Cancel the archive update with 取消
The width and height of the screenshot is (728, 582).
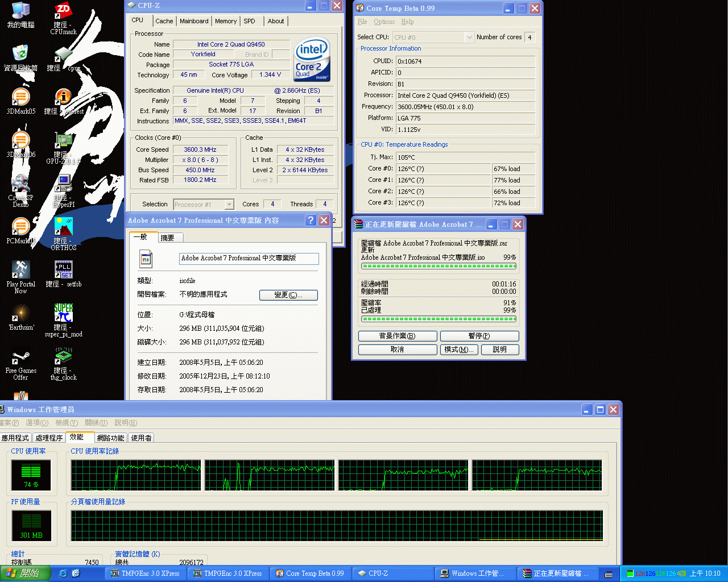coord(398,350)
